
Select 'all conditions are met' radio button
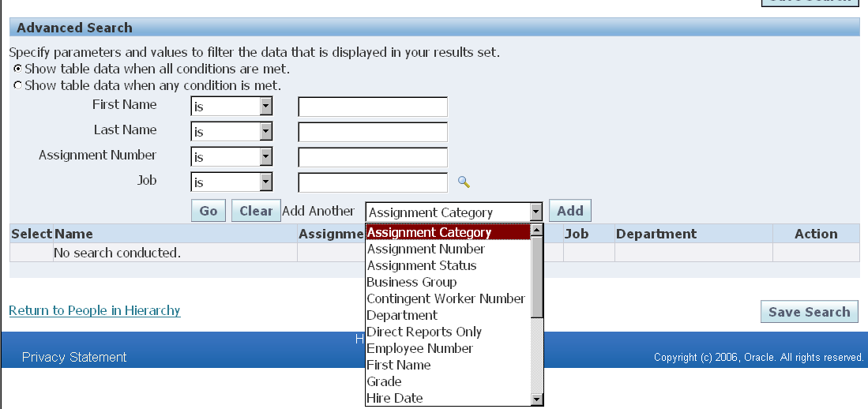click(x=17, y=69)
